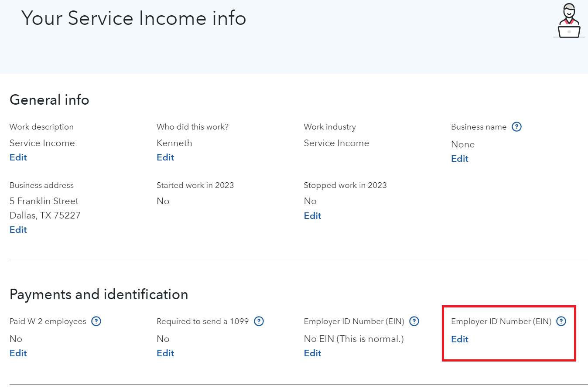Click the 5 Franklin Street address text
This screenshot has height=389, width=588.
pos(44,201)
